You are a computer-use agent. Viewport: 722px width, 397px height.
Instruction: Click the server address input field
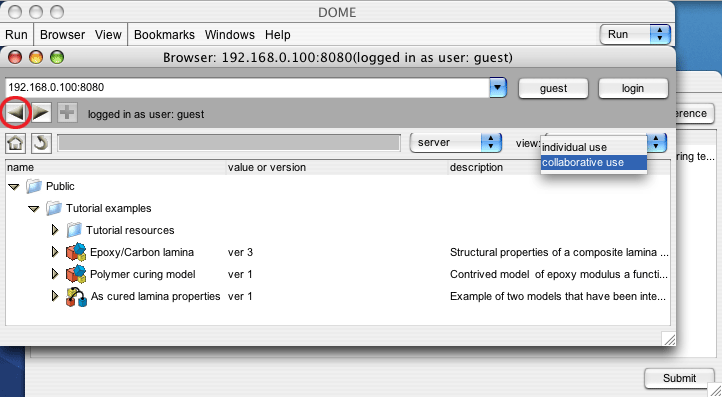(248, 88)
